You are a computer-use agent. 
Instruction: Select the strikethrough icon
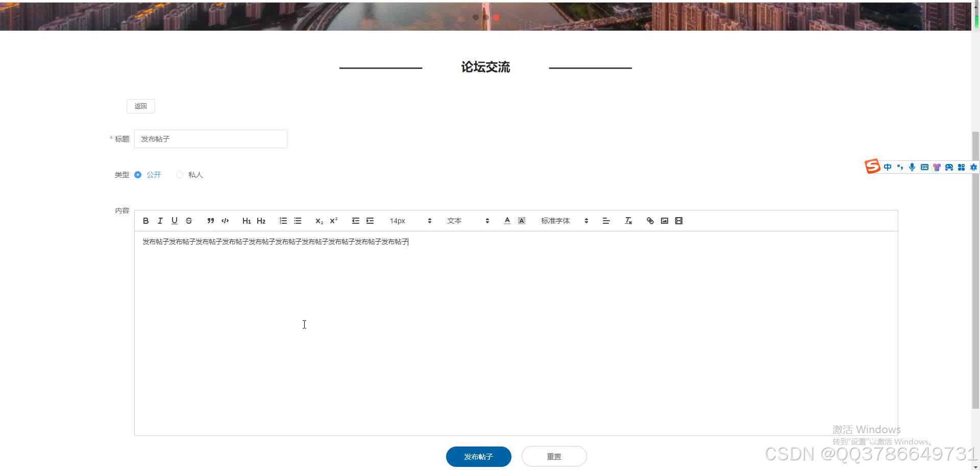click(x=188, y=220)
